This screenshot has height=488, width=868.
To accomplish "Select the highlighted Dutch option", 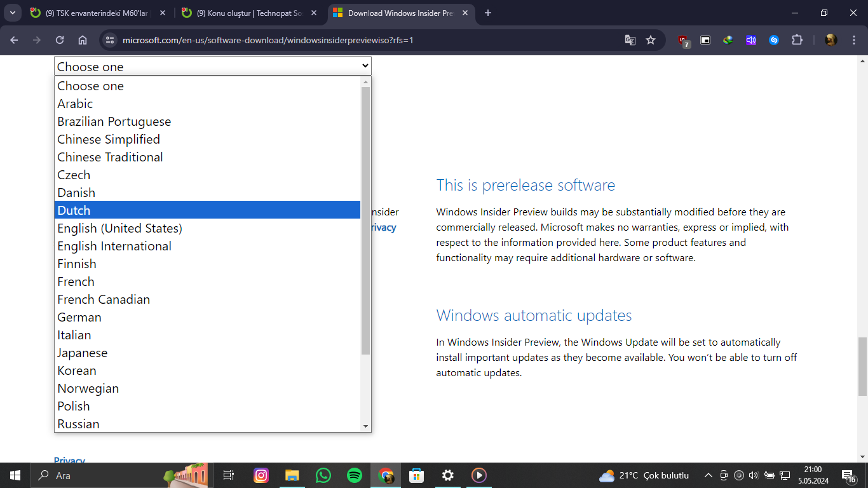I will 207,210.
